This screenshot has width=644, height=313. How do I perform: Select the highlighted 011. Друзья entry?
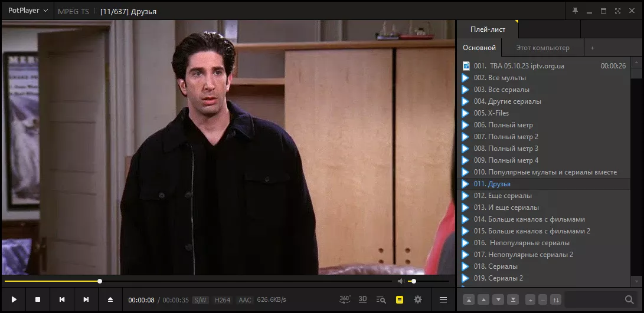click(x=544, y=184)
